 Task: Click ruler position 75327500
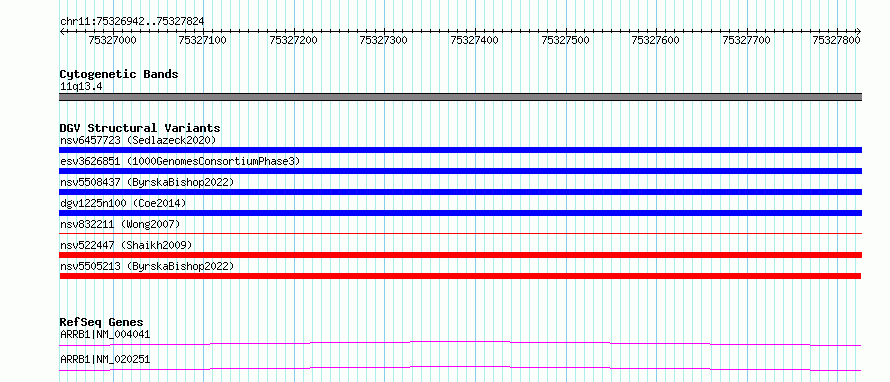tap(565, 40)
